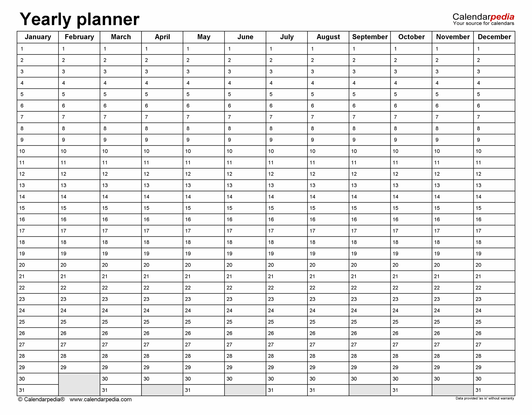Click the "Your source for calendars" tagline

click(483, 23)
